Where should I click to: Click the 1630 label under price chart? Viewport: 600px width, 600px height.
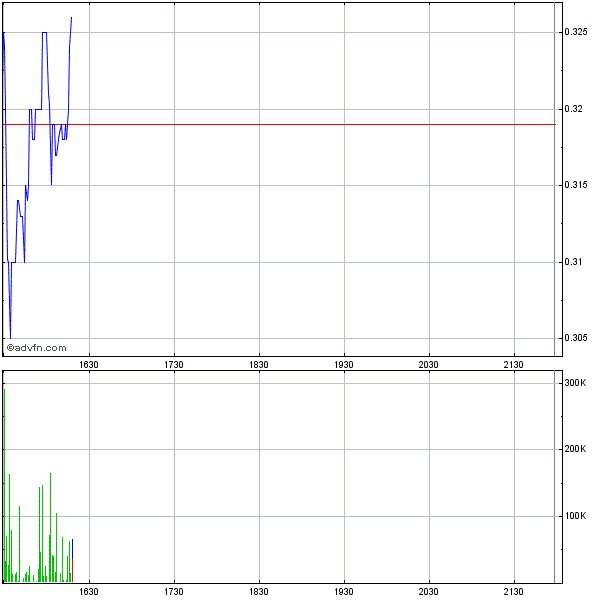[89, 365]
